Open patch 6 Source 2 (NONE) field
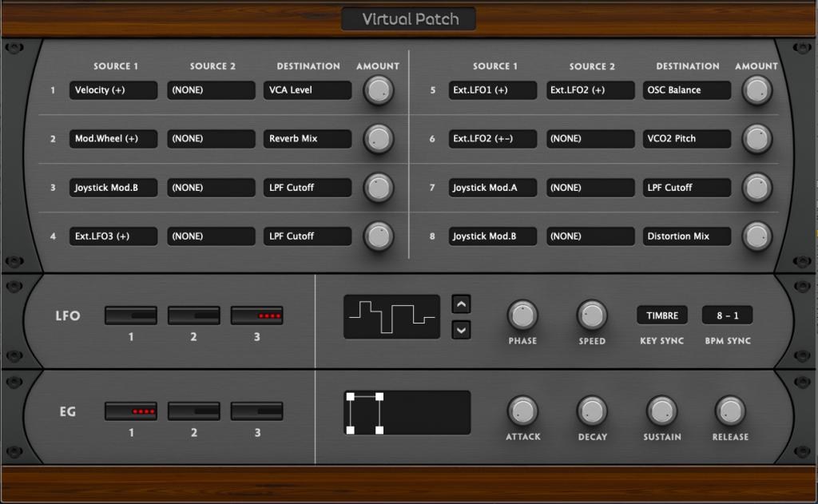818x504 pixels. [x=591, y=139]
